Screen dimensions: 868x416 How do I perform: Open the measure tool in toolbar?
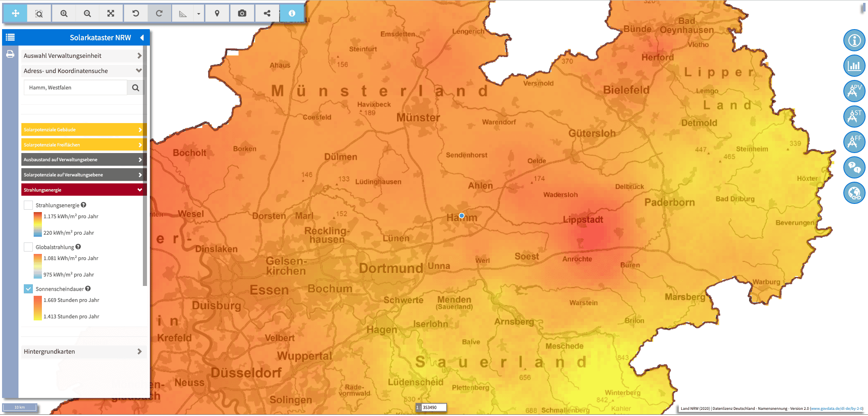[x=183, y=14]
